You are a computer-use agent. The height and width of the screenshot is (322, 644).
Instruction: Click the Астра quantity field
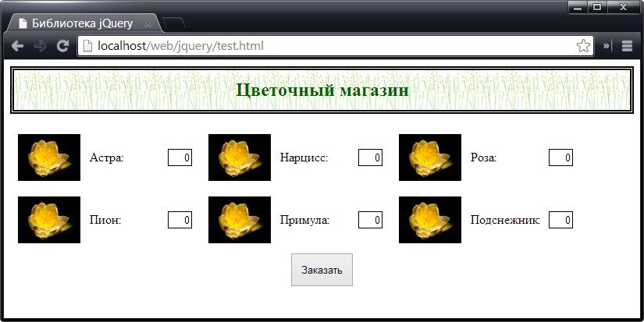180,157
